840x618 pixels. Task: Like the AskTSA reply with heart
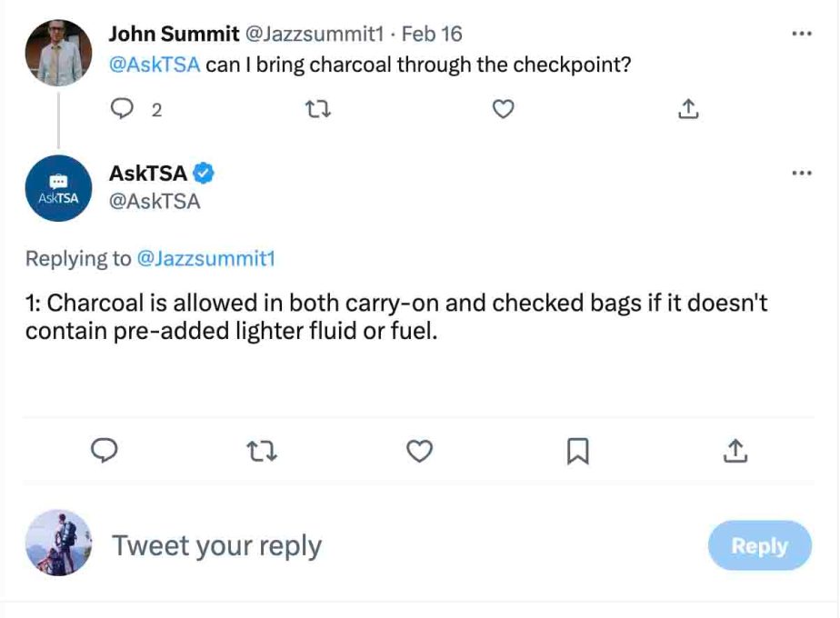pos(419,451)
